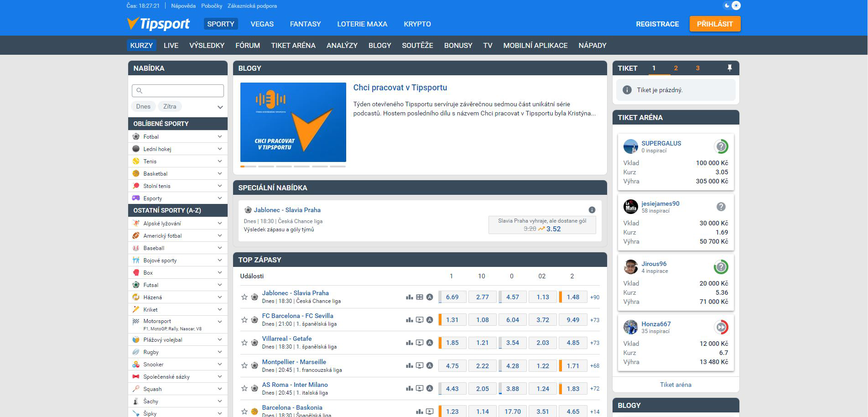This screenshot has height=417, width=868.
Task: Go to Tipsport logo homepage
Action: [x=158, y=24]
